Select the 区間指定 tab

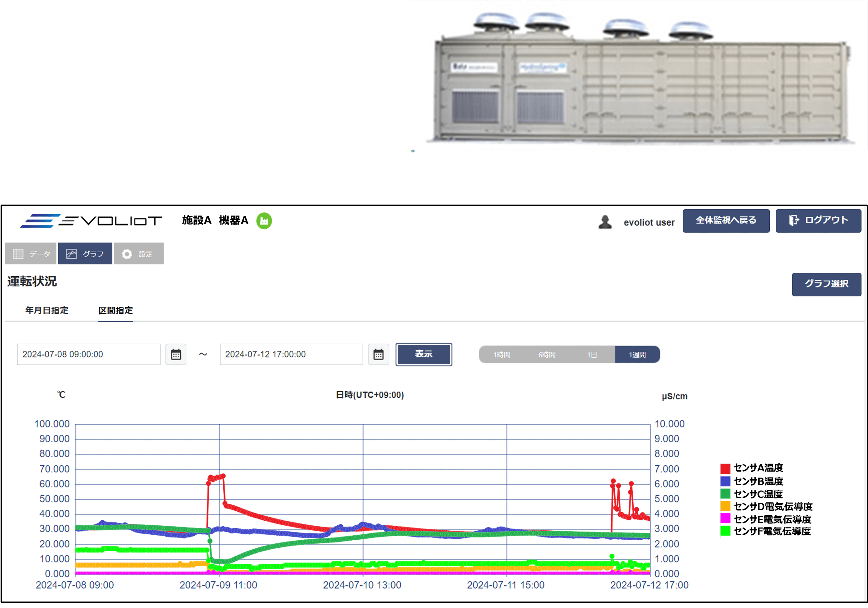(x=115, y=310)
